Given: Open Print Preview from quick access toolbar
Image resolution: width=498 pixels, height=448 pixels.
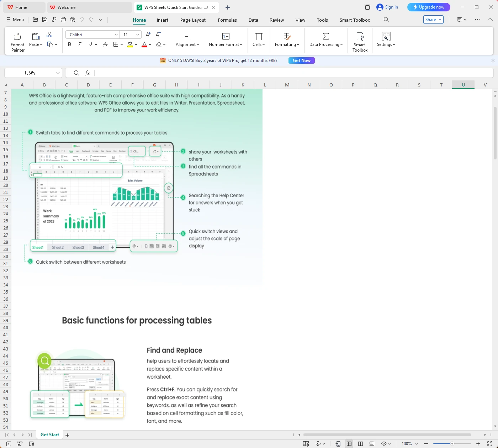Looking at the screenshot, I should click(73, 20).
